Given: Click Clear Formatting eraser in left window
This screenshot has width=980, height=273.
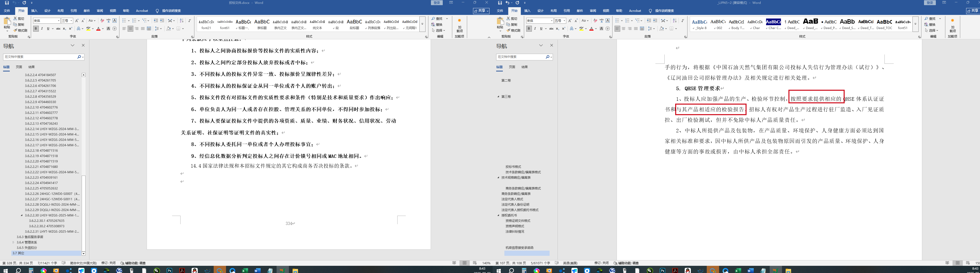Looking at the screenshot, I should tap(102, 21).
